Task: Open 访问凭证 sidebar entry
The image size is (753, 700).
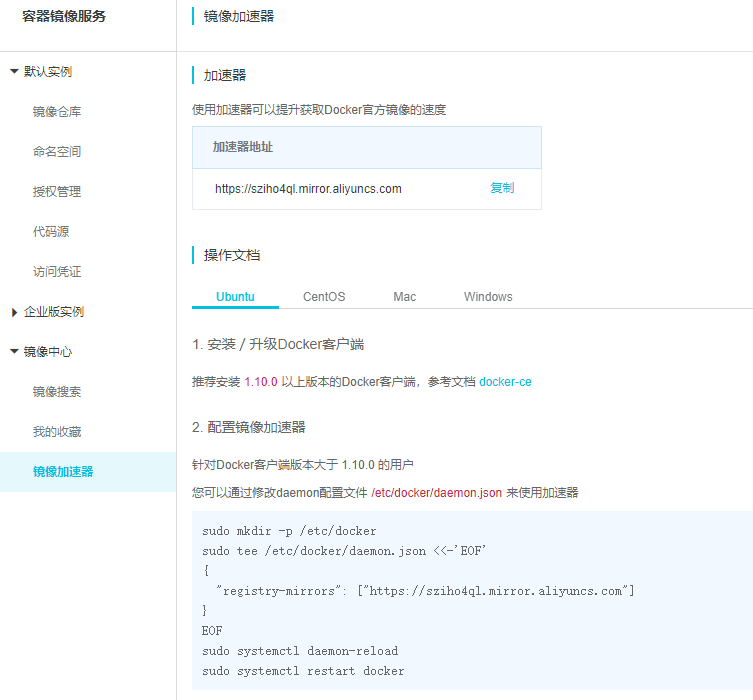Action: point(57,272)
